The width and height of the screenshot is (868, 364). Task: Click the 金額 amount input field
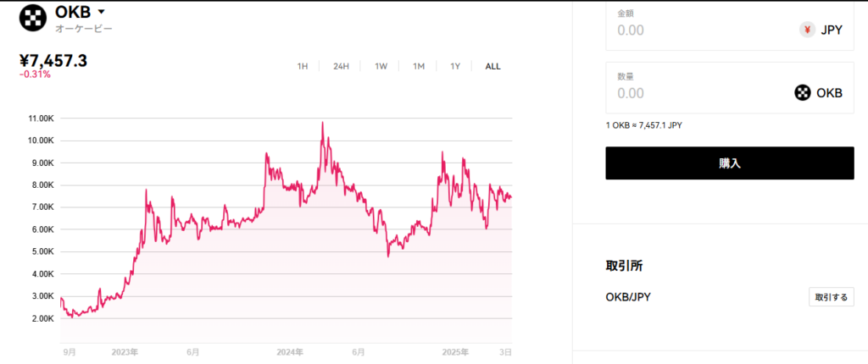pyautogui.click(x=704, y=30)
